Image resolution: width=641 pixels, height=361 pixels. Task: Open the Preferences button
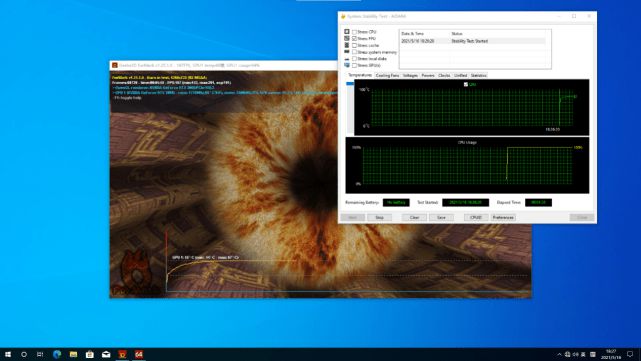click(x=503, y=217)
